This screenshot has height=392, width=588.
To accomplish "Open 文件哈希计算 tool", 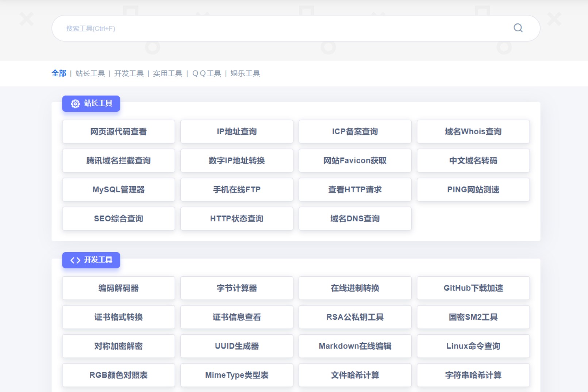I will click(x=355, y=375).
